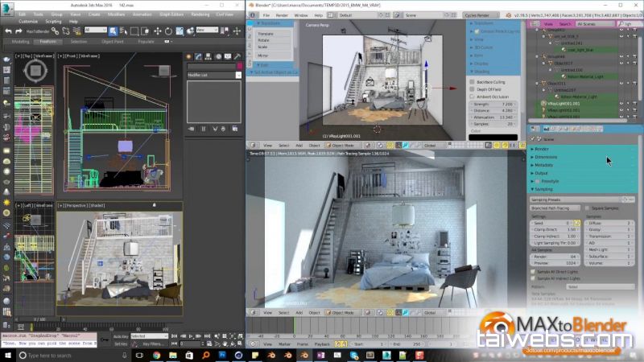Click the Redo arrow in 3ds Max toolbar
Viewport: 644px width, 362px height.
click(x=18, y=30)
